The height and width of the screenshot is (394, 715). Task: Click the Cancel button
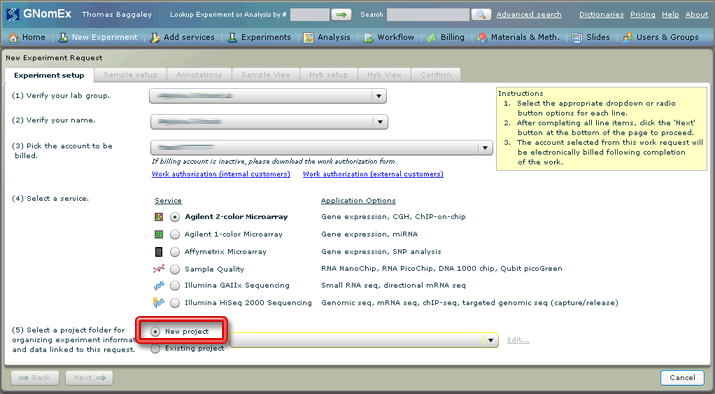(x=682, y=378)
